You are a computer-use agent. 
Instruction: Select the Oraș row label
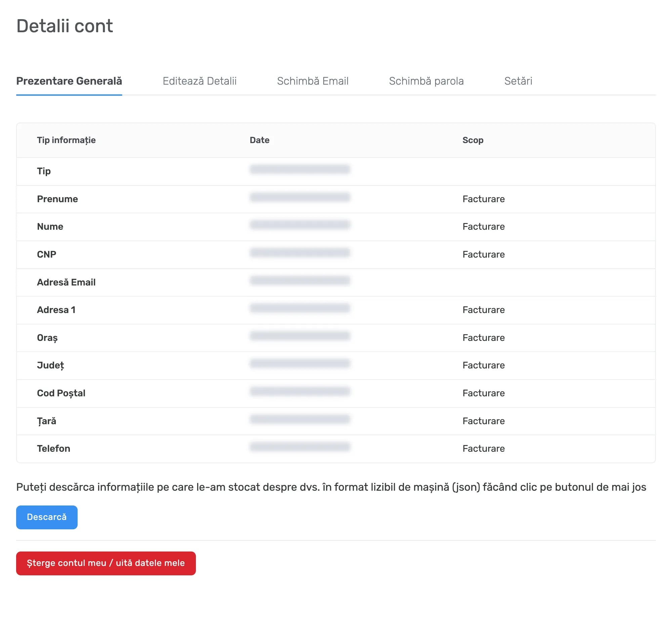point(47,338)
